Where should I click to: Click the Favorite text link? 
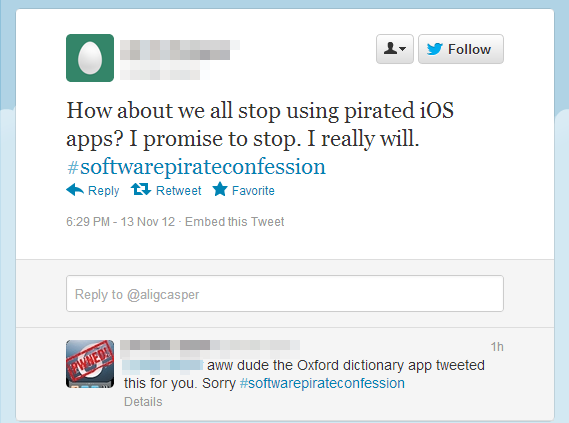pyautogui.click(x=253, y=190)
